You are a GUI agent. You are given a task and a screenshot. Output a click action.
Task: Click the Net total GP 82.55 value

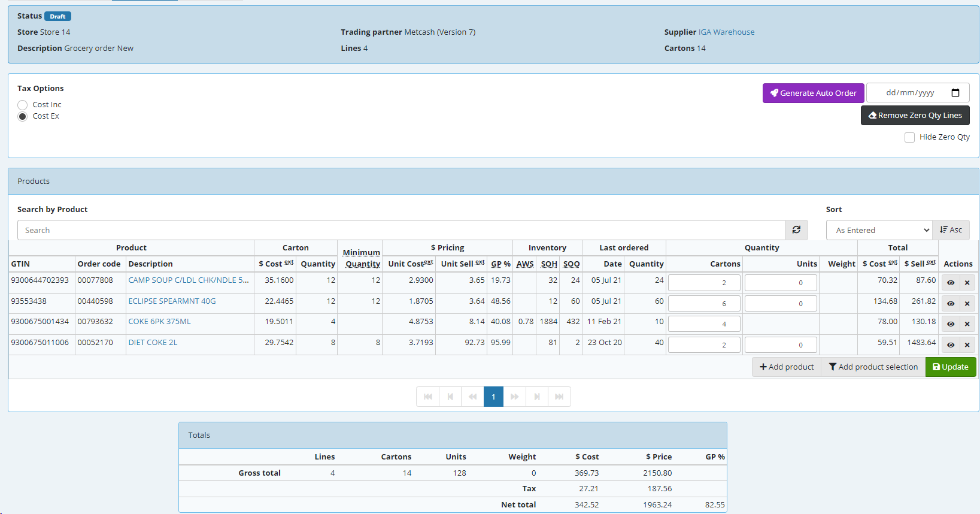pyautogui.click(x=715, y=505)
